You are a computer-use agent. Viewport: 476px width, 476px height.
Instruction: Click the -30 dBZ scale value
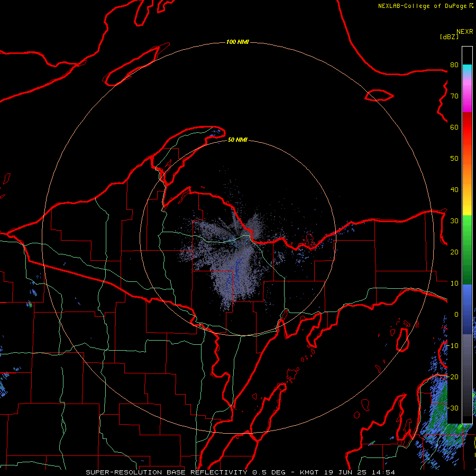[x=452, y=408]
